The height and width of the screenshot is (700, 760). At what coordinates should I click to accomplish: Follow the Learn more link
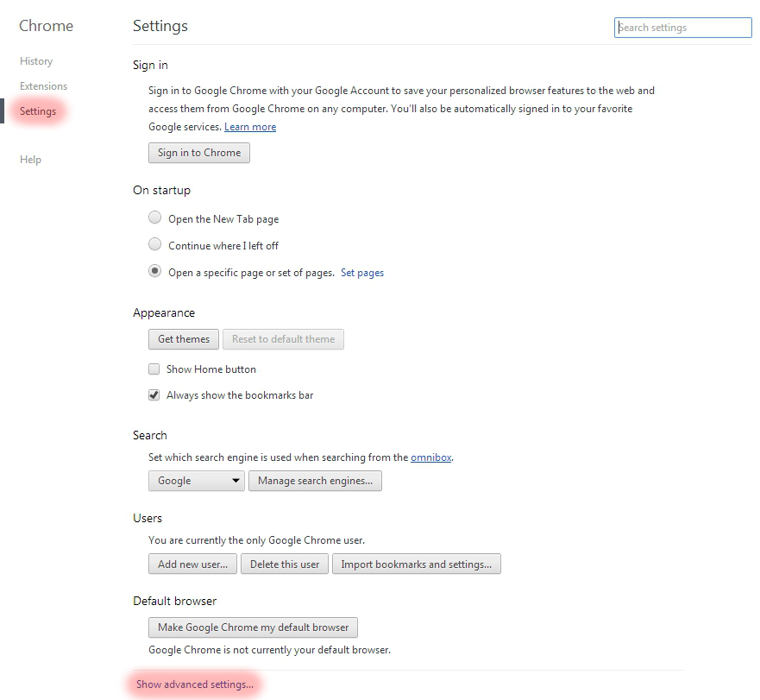coord(250,127)
